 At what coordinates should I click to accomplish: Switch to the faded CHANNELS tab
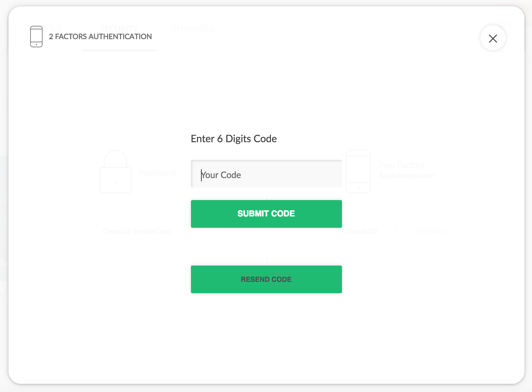193,28
